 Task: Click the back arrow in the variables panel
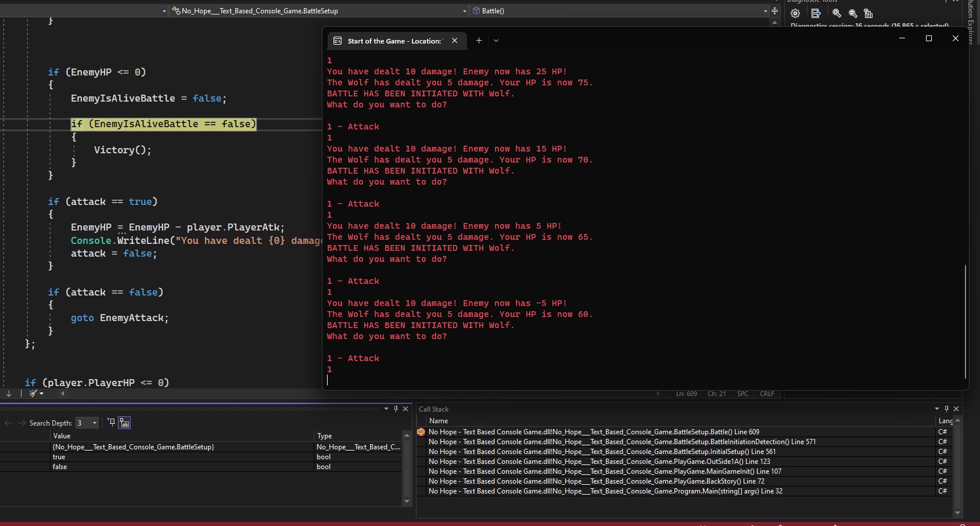click(x=8, y=423)
